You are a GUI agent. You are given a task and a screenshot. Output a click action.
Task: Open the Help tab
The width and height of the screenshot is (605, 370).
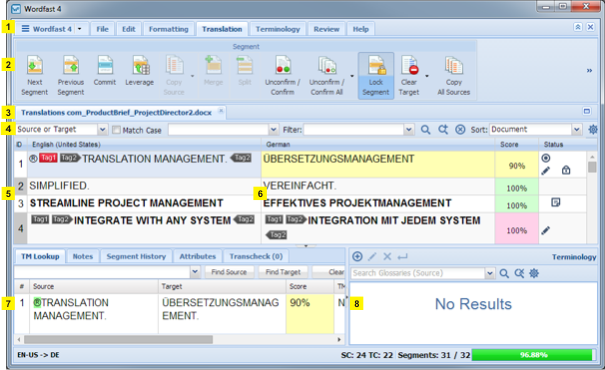361,29
